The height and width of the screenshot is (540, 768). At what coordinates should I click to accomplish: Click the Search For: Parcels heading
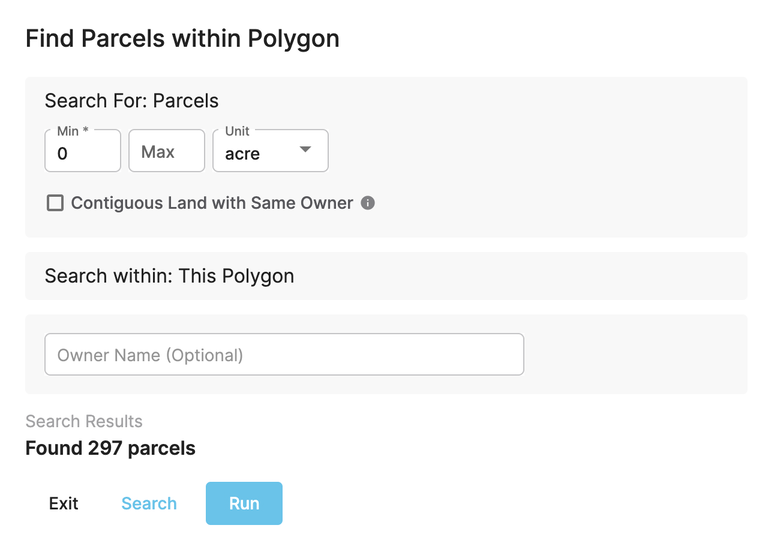(132, 101)
